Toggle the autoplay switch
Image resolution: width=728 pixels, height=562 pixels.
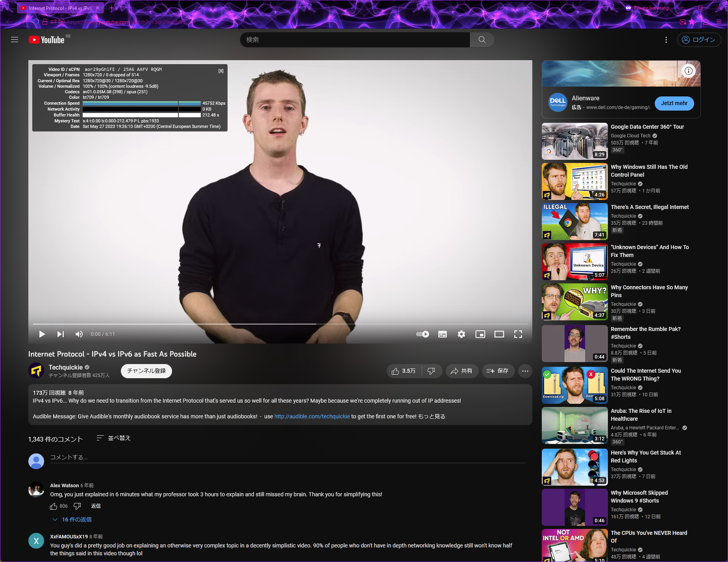click(422, 334)
